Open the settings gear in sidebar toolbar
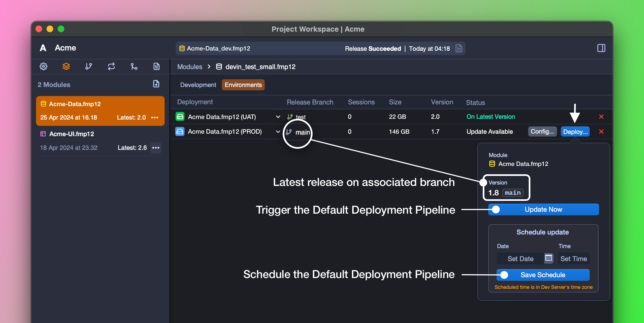 coord(44,67)
